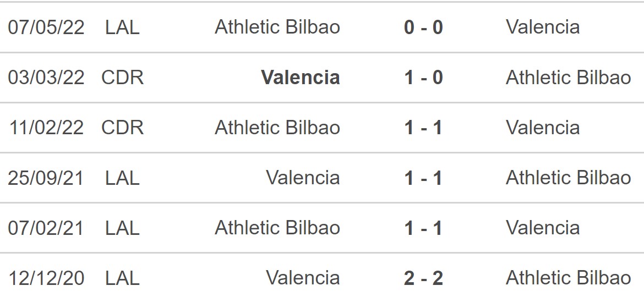Open the 1 - 0 Valencia win score
The width and height of the screenshot is (644, 302).
pyautogui.click(x=423, y=78)
